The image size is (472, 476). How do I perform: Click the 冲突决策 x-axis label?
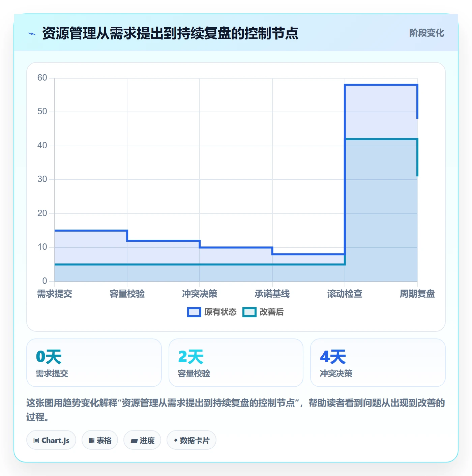[x=200, y=294]
